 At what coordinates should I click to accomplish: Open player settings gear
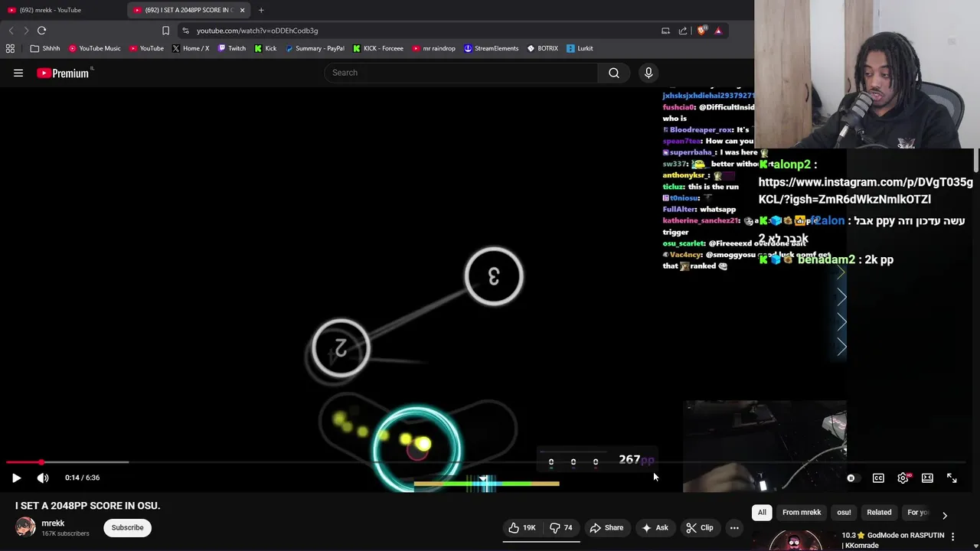903,478
